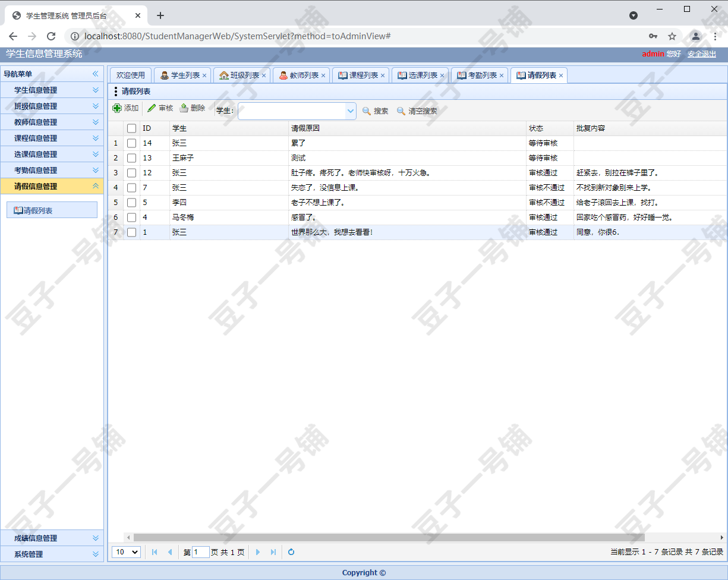The width and height of the screenshot is (728, 580).
Task: Collapse the navigation menu with the « icon
Action: pyautogui.click(x=95, y=74)
